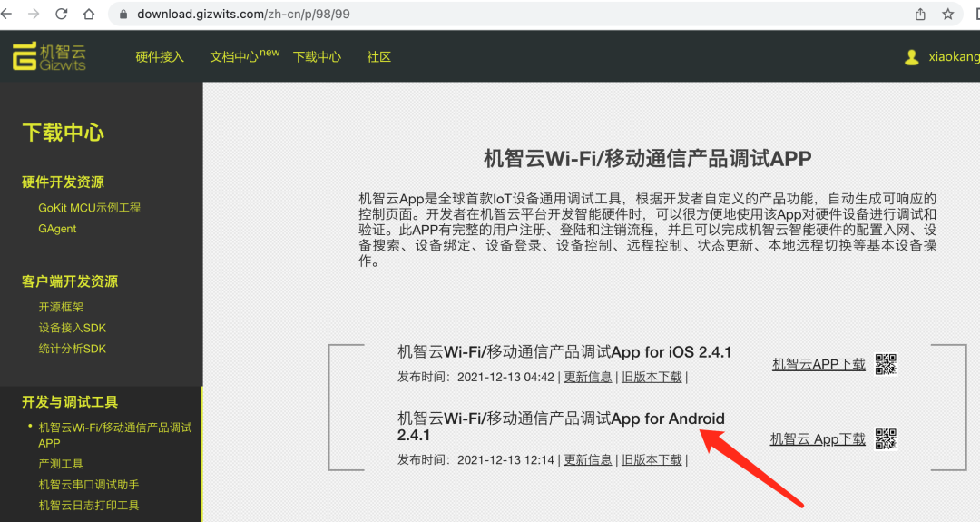Click the lock icon in the address bar
The height and width of the screenshot is (522, 980).
pyautogui.click(x=123, y=14)
